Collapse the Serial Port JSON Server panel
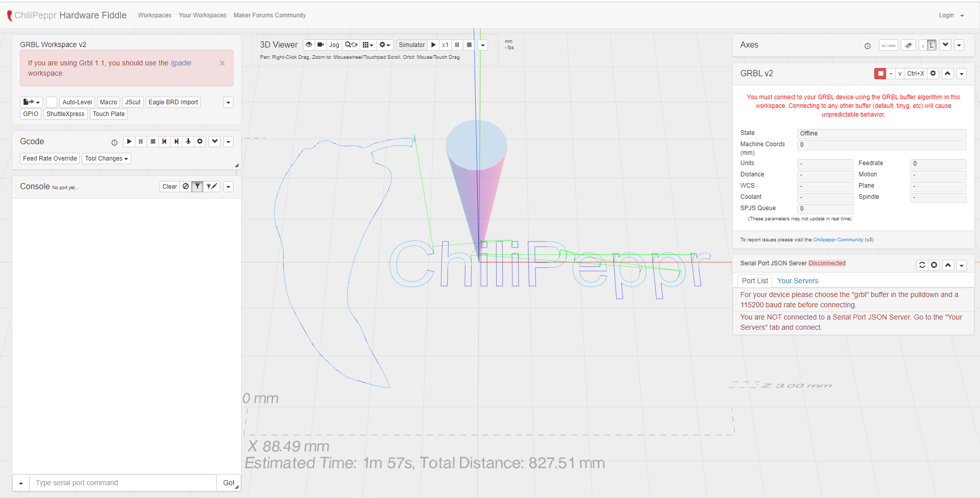 (x=948, y=265)
